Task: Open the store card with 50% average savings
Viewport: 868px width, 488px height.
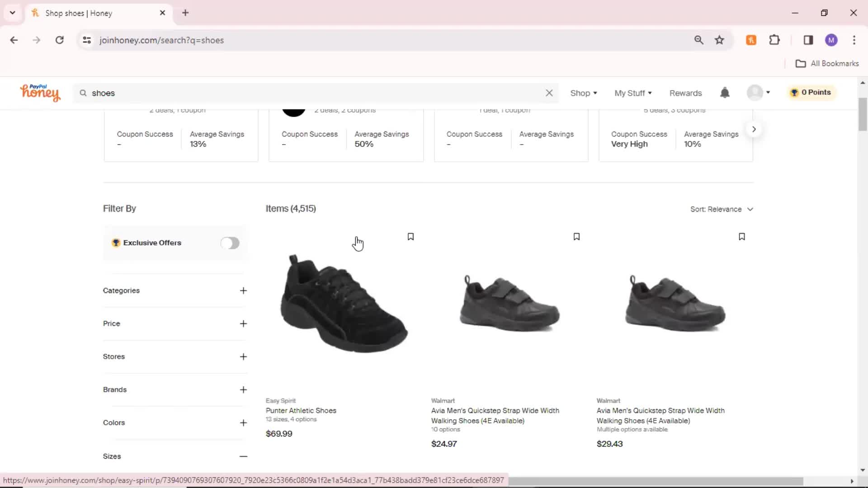Action: click(346, 136)
